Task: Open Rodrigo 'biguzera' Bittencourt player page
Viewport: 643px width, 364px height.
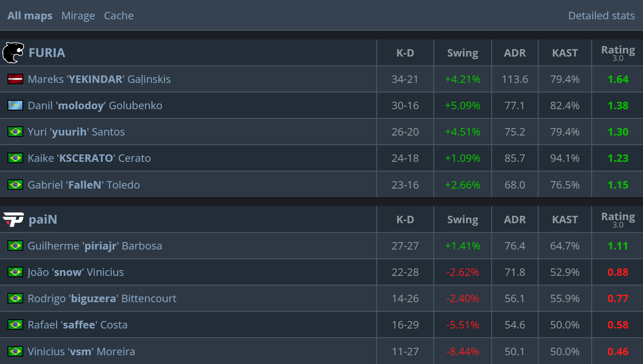Action: pos(102,299)
